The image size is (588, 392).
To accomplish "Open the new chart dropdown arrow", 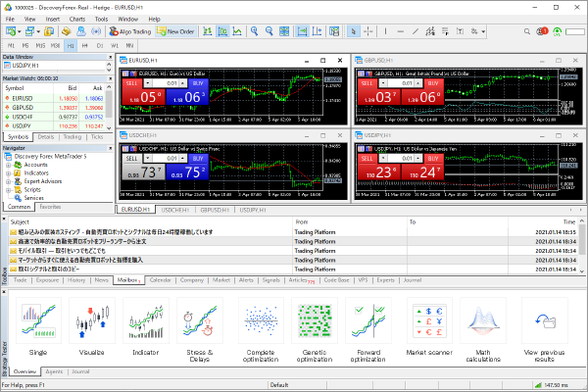I will [20, 32].
